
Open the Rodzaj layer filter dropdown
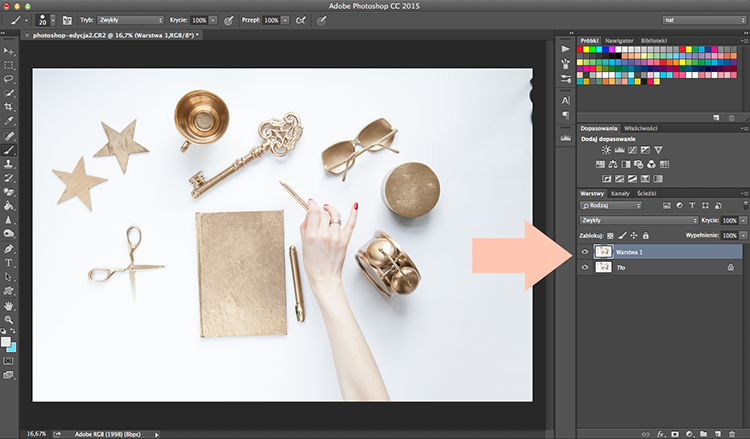coord(611,206)
